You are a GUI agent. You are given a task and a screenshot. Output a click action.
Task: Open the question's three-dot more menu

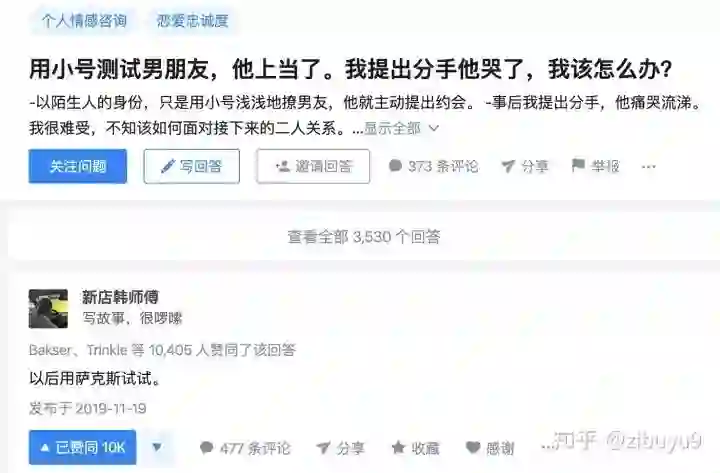(x=648, y=167)
